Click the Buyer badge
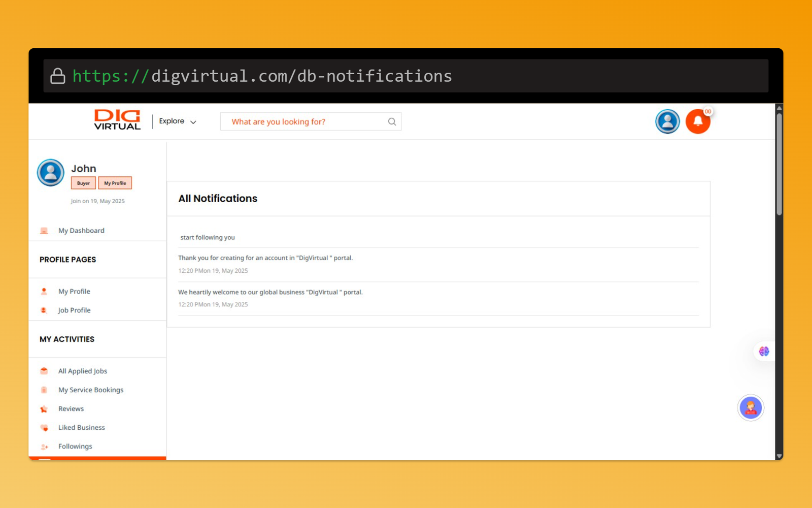This screenshot has height=508, width=812. point(83,183)
